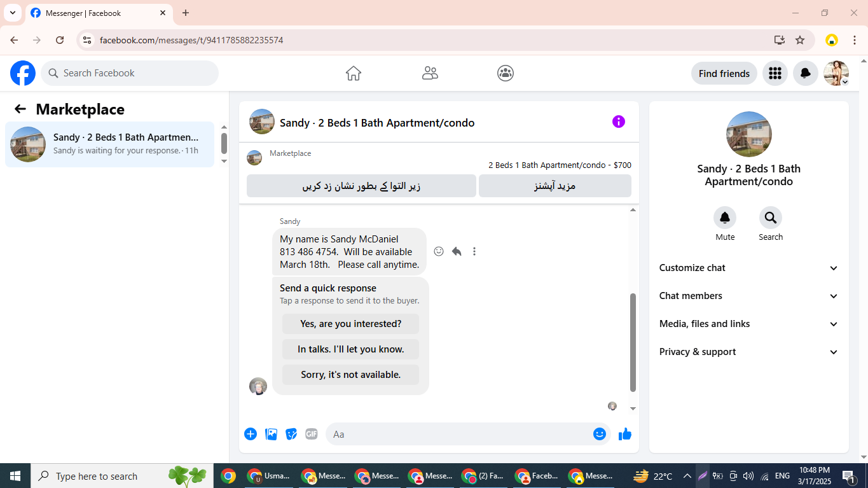This screenshot has height=488, width=868.
Task: Focus the Search Facebook field
Action: click(130, 73)
